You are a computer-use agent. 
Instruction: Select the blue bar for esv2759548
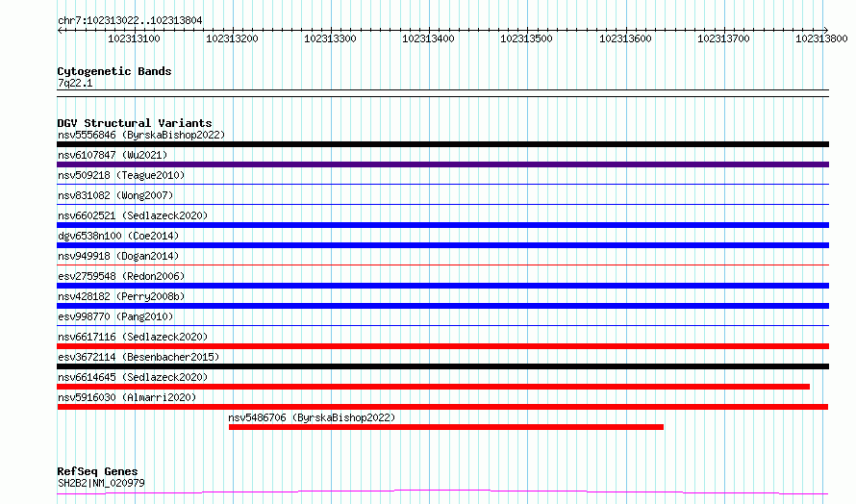442,286
